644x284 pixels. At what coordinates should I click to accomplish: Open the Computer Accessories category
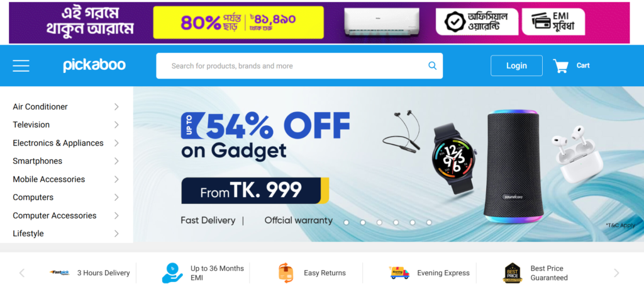click(55, 215)
